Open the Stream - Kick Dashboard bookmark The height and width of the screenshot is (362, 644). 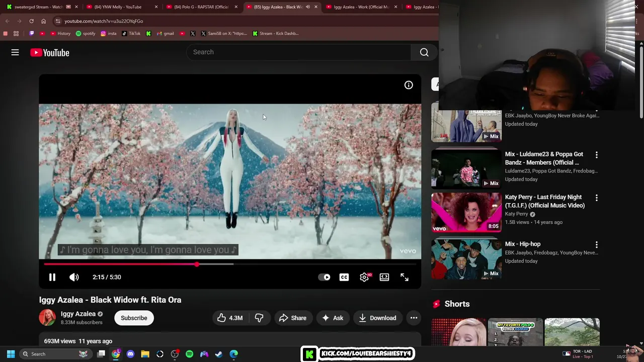(x=276, y=34)
